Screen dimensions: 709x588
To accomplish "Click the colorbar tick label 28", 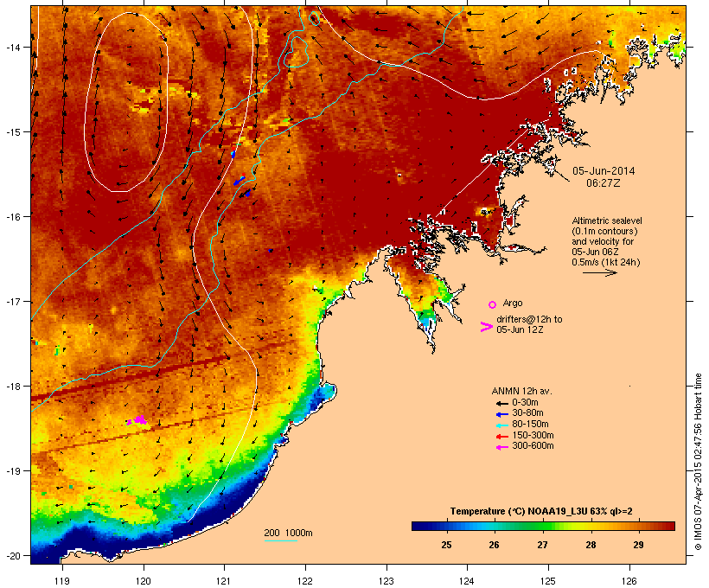I will [591, 545].
